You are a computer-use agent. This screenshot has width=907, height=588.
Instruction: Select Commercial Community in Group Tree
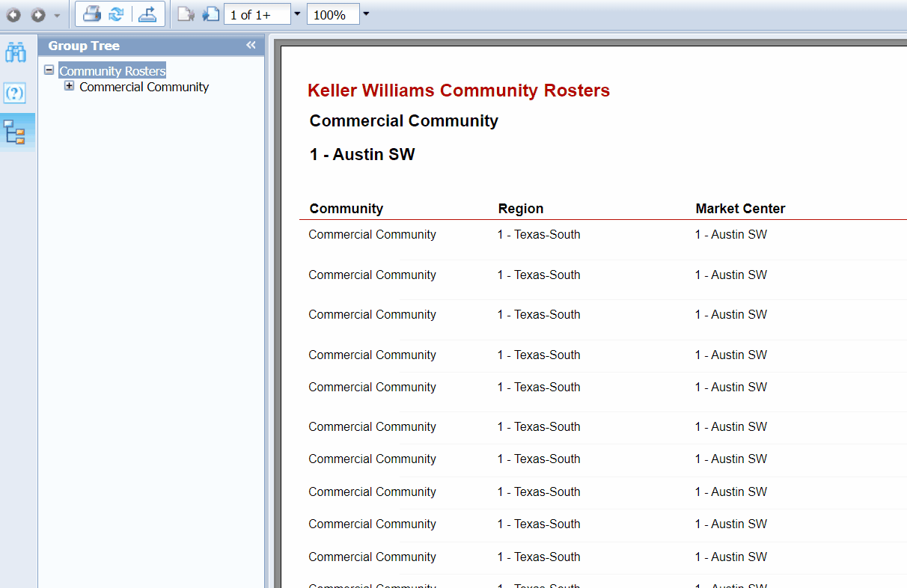pyautogui.click(x=144, y=87)
